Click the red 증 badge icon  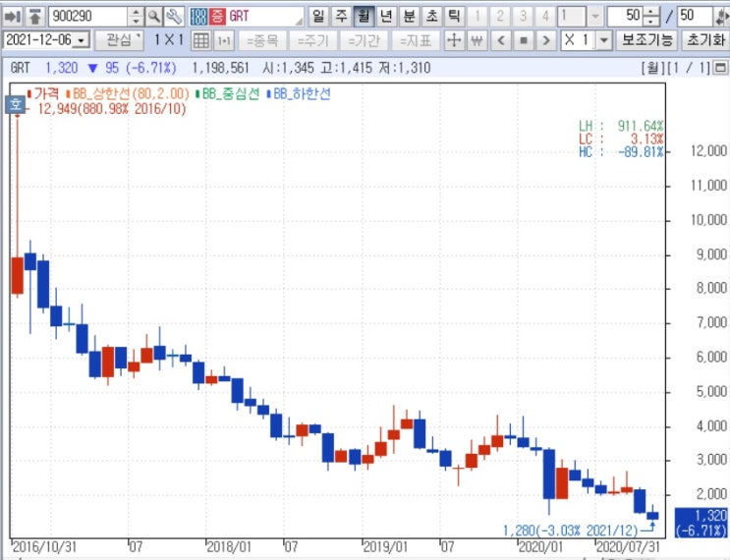coord(217,17)
